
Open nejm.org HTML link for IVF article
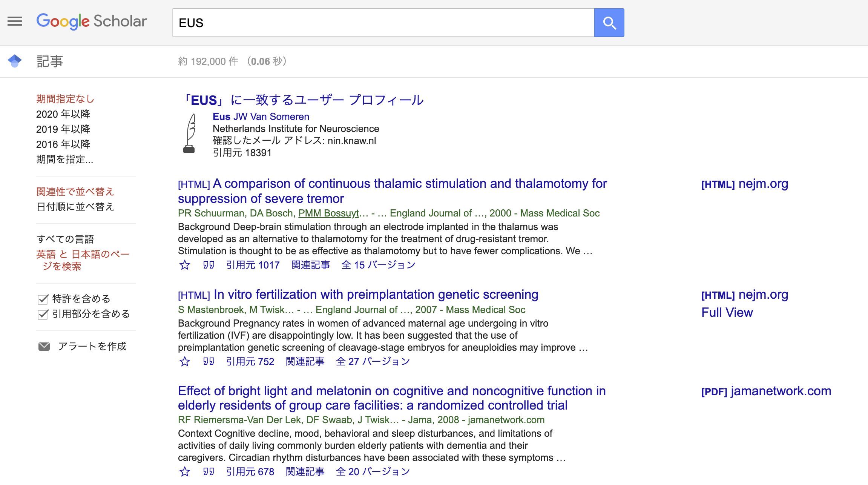click(745, 295)
